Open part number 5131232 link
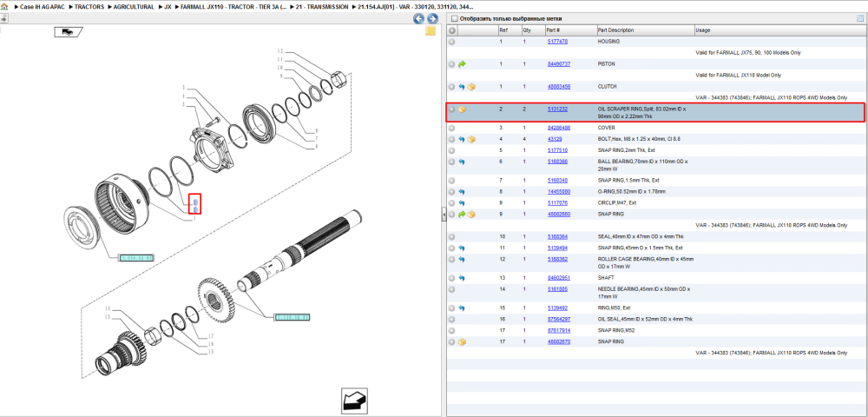The width and height of the screenshot is (868, 417). tap(557, 109)
